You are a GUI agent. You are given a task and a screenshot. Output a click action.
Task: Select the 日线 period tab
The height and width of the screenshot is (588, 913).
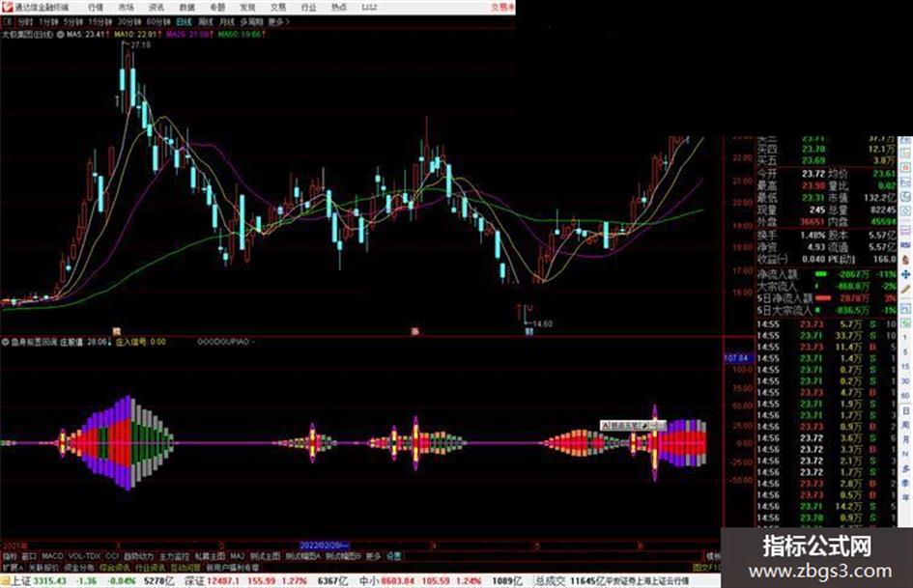[x=184, y=21]
